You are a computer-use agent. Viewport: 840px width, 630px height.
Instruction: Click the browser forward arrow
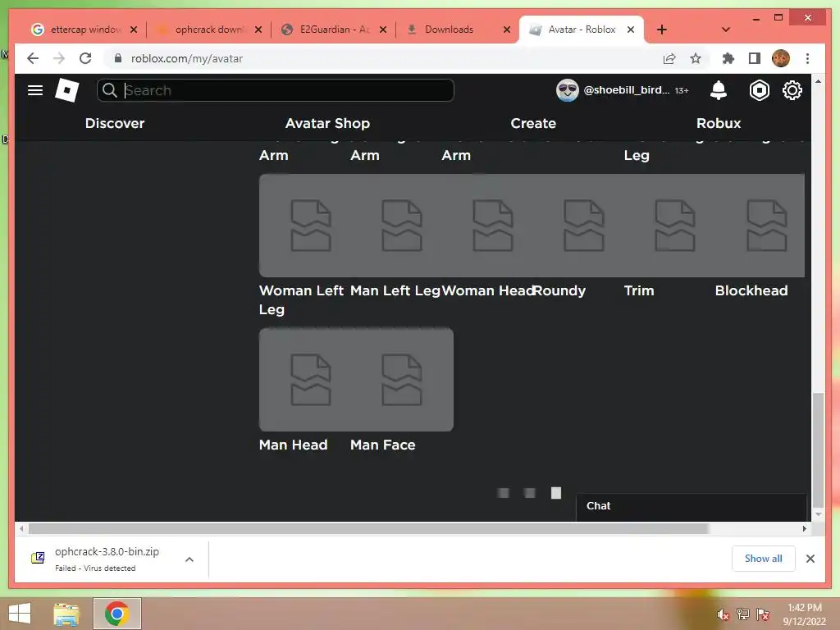point(59,58)
